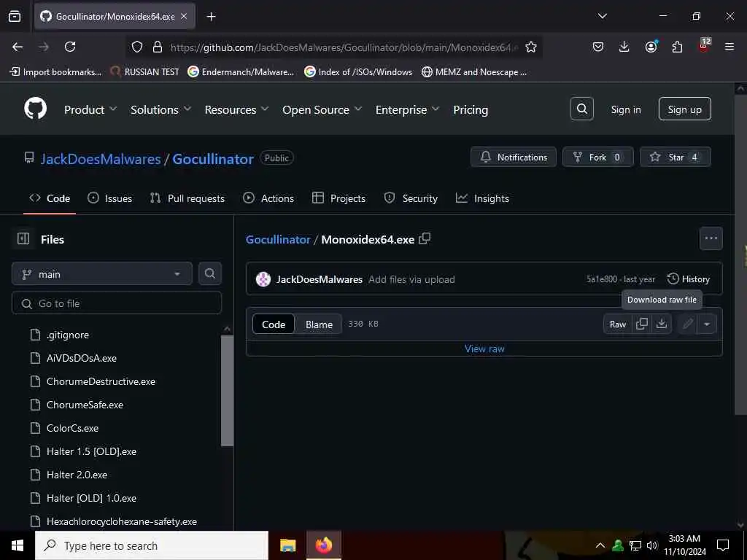Viewport: 747px width, 560px height.
Task: Open the Projects repository tab
Action: point(338,198)
